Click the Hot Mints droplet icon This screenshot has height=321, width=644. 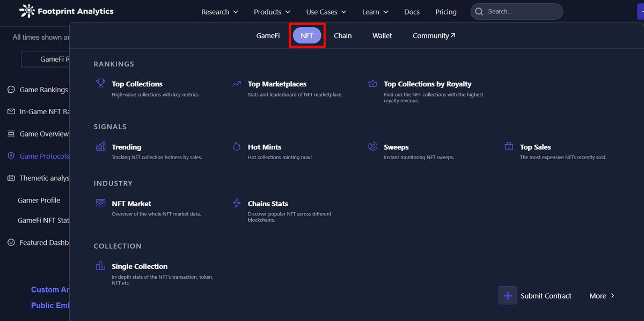[x=237, y=145]
